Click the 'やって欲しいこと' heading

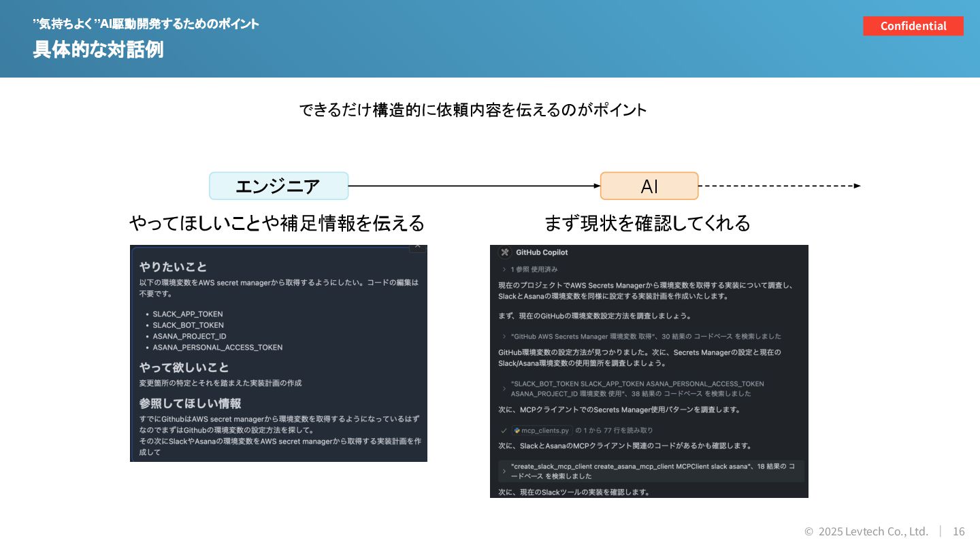184,367
